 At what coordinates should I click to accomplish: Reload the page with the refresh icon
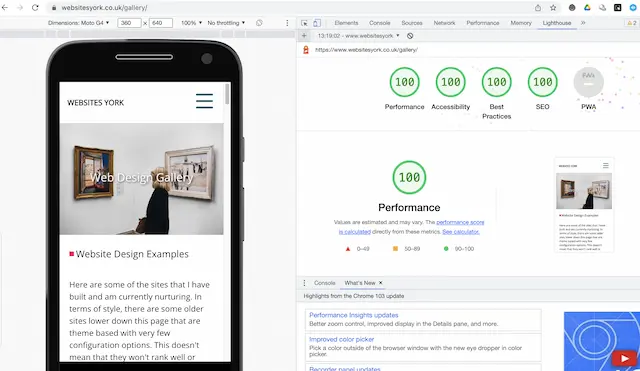point(35,7)
